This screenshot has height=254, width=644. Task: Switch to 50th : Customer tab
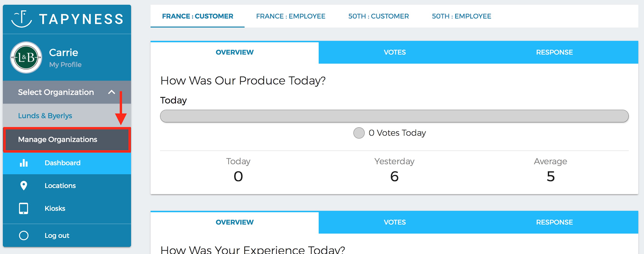378,16
